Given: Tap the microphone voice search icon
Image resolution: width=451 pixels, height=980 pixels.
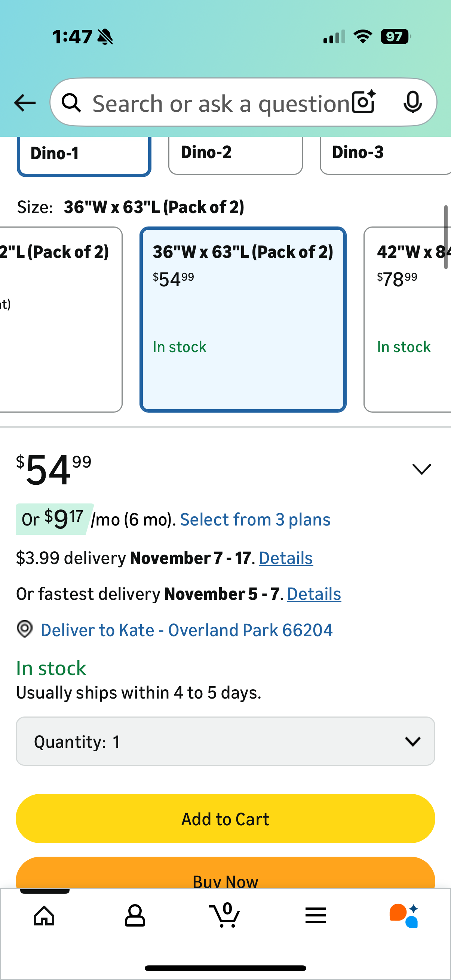Looking at the screenshot, I should 412,102.
